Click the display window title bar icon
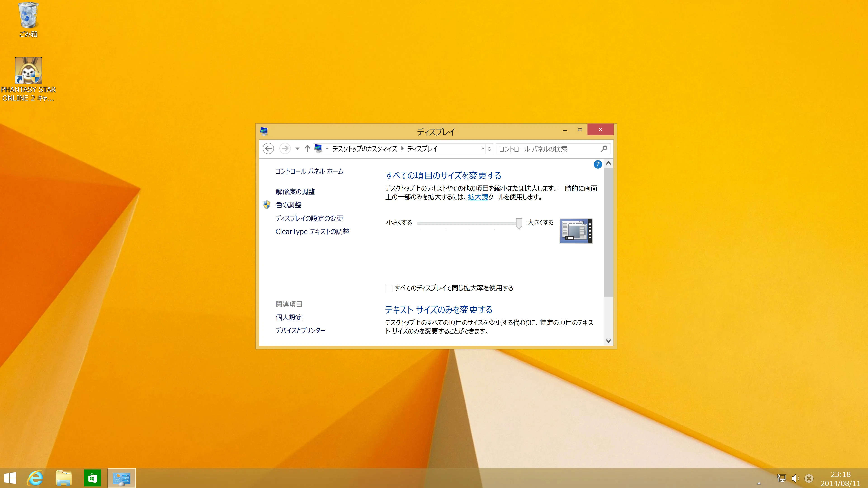868x488 pixels. pos(264,131)
